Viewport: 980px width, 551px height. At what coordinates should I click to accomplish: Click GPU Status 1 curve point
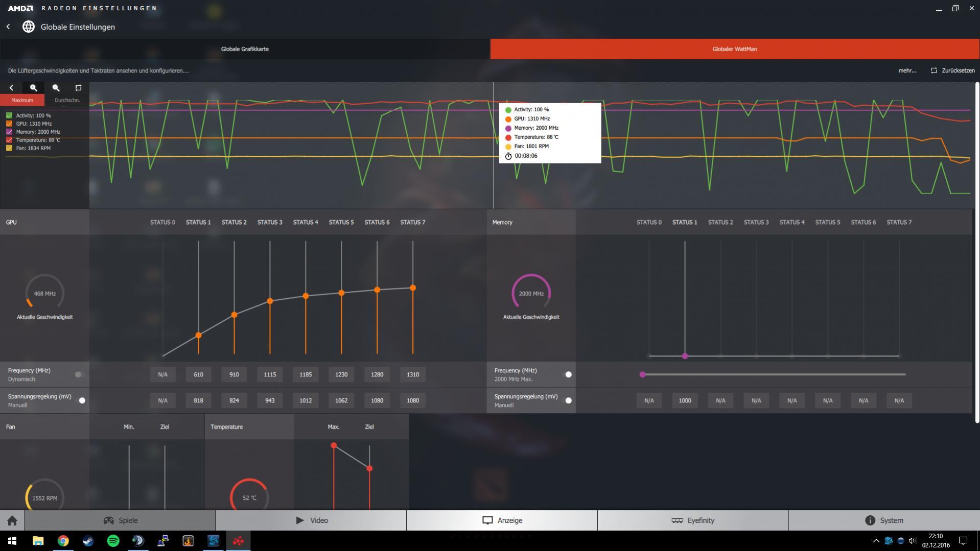coord(198,336)
